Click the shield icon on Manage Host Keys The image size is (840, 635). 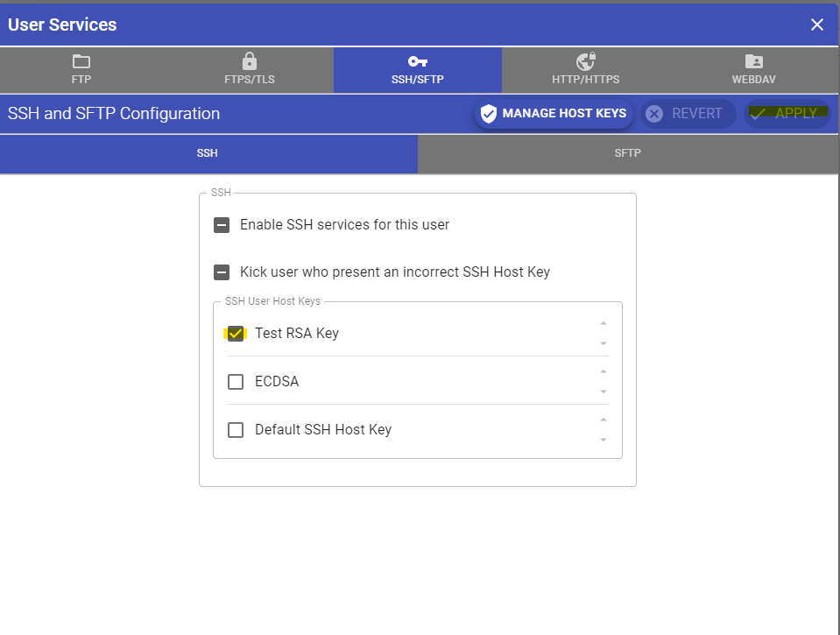point(488,113)
